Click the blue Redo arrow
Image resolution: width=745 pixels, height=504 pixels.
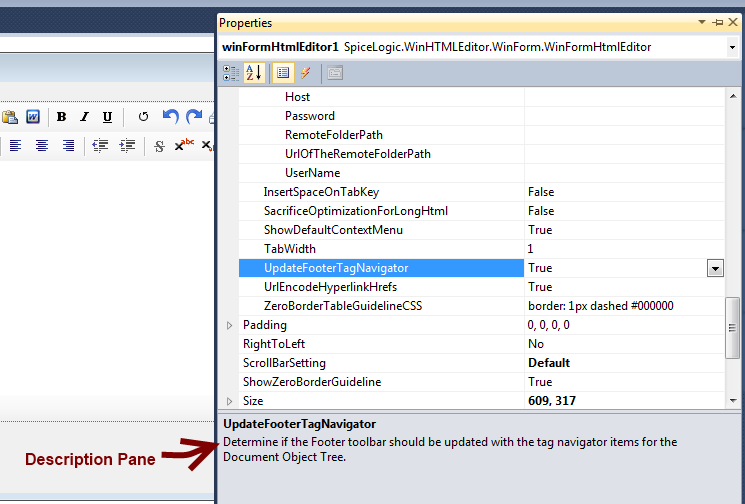click(x=193, y=117)
